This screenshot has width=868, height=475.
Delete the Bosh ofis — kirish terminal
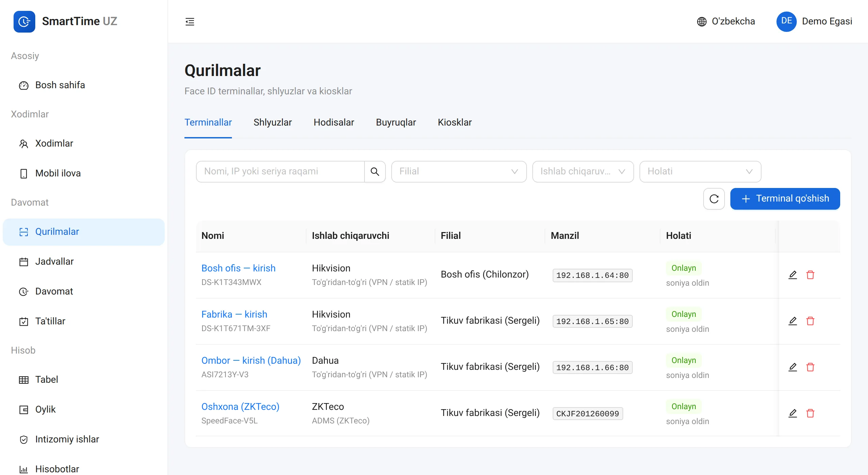point(810,275)
